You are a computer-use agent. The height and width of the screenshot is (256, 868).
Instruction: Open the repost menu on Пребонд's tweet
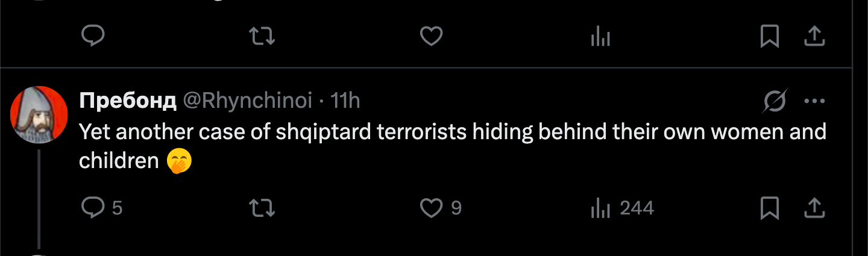coord(262,208)
